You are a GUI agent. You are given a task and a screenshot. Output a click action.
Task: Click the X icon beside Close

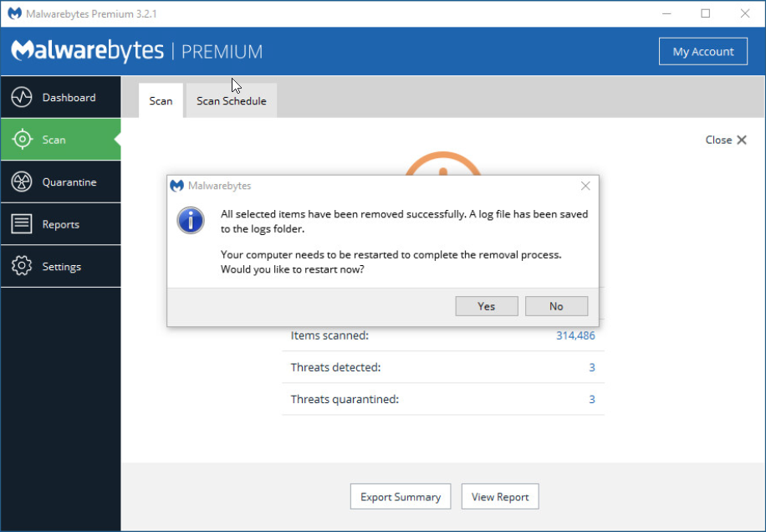pos(742,140)
